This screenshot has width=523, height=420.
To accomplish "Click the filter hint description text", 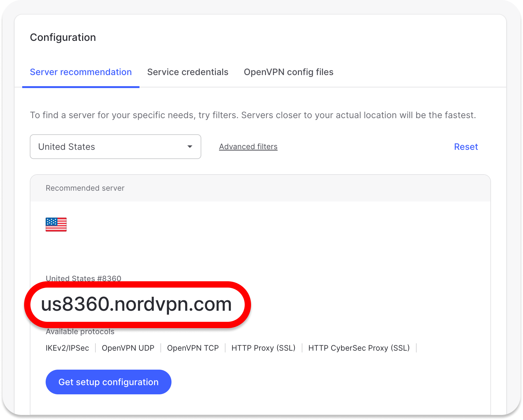I will click(253, 115).
